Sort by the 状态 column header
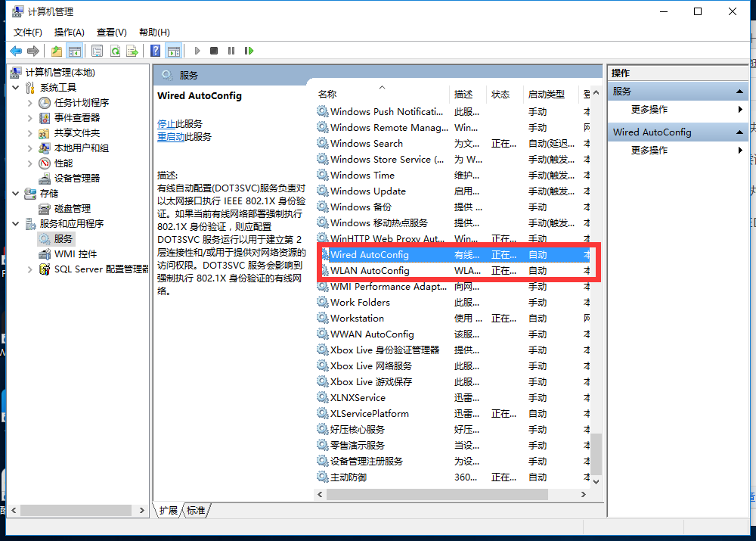Viewport: 756px width, 541px height. click(x=505, y=94)
